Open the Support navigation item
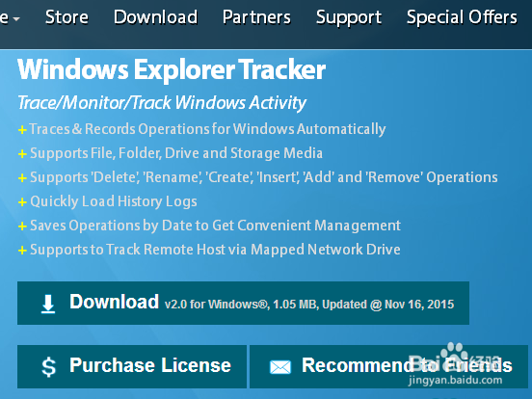The width and height of the screenshot is (532, 399). (x=349, y=17)
